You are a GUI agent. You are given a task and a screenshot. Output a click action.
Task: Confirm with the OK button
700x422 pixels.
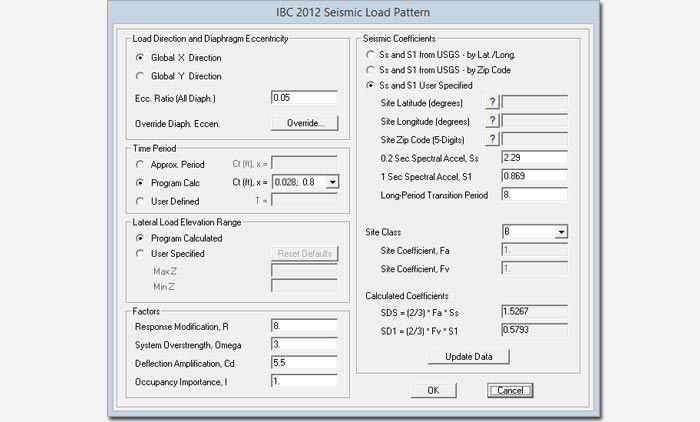coord(433,390)
